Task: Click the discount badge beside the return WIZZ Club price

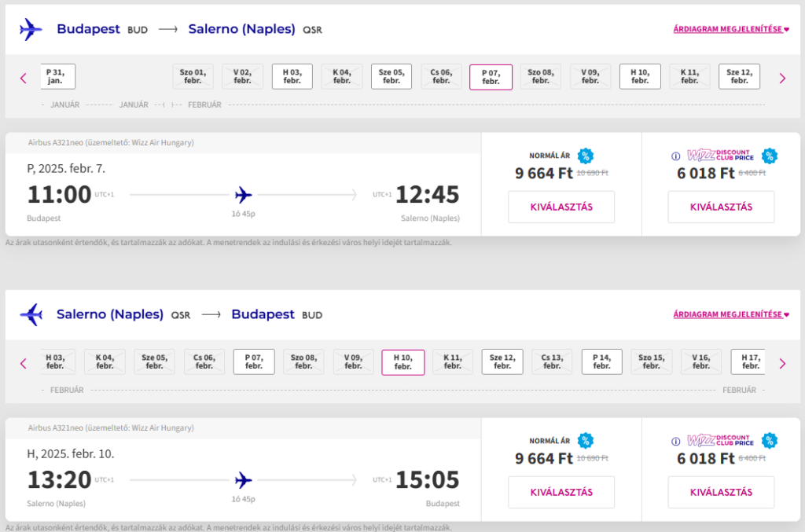Action: pos(769,440)
